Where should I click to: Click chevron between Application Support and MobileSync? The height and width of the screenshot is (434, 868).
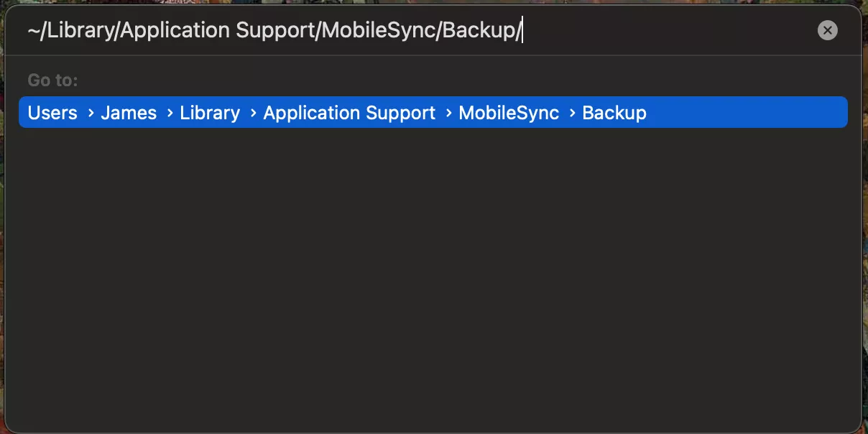coord(448,113)
